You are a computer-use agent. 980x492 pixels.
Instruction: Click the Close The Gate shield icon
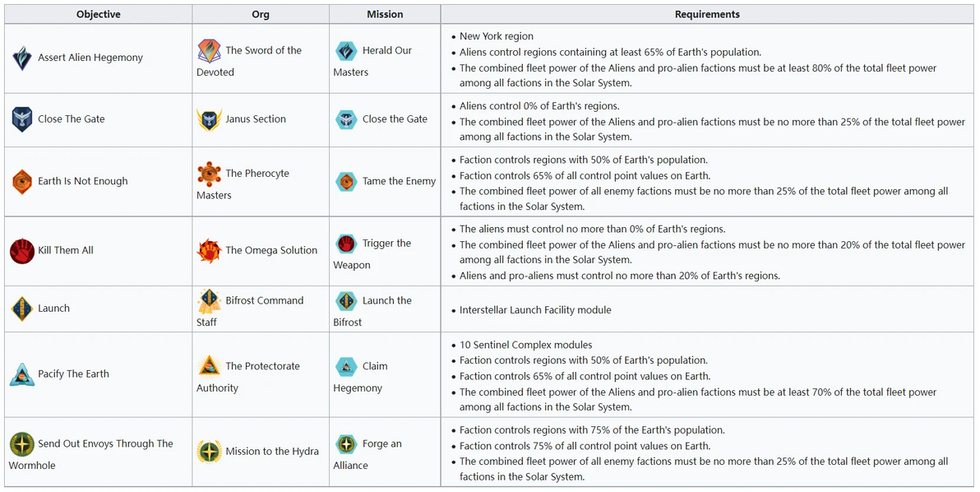coord(21,119)
